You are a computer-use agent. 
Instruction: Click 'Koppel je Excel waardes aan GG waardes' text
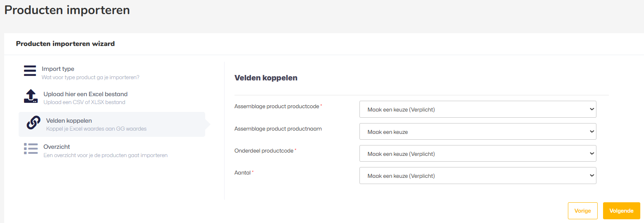click(96, 128)
